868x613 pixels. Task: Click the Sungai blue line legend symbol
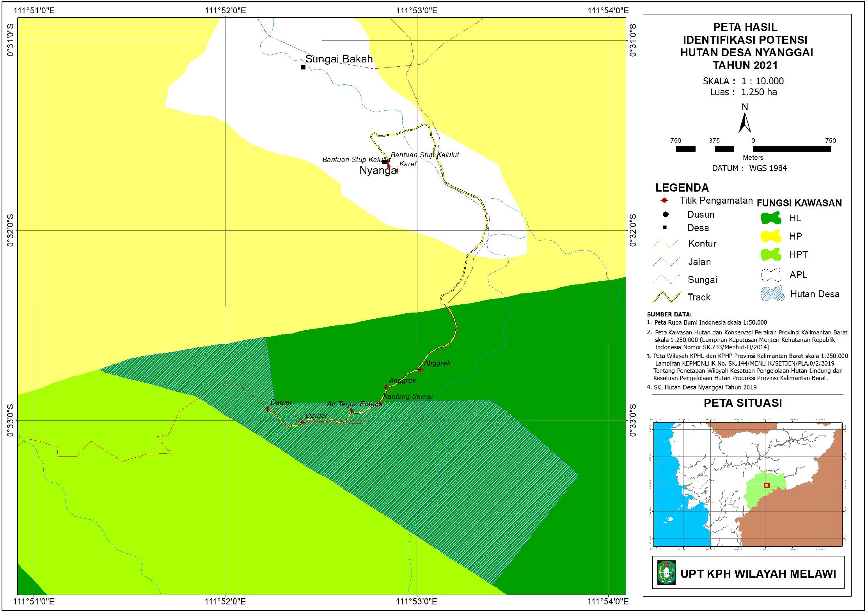click(666, 280)
